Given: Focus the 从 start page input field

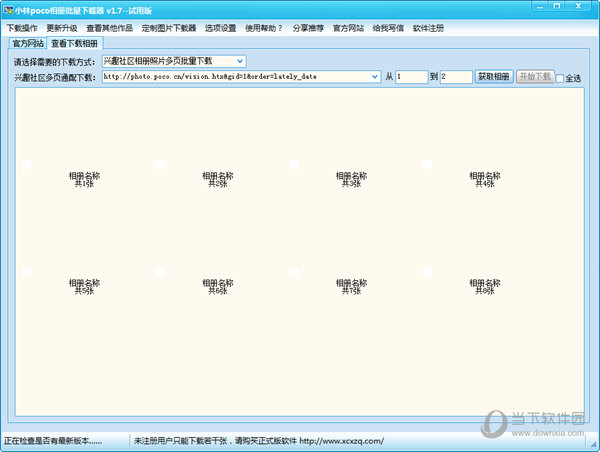Looking at the screenshot, I should point(411,77).
